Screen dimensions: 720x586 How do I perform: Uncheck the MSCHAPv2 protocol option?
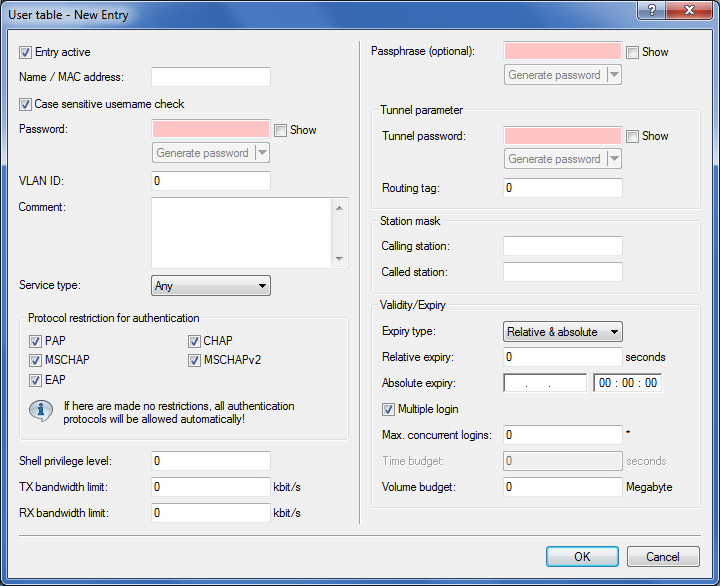195,360
